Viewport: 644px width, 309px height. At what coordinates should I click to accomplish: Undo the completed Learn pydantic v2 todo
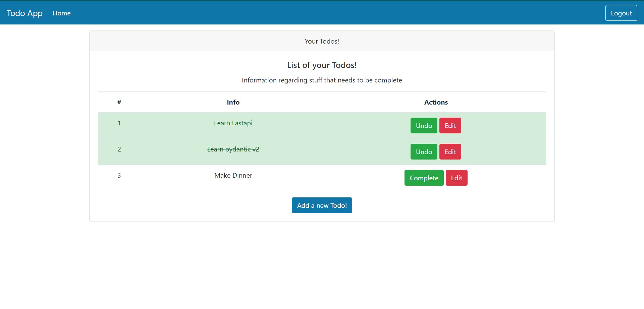coord(424,152)
